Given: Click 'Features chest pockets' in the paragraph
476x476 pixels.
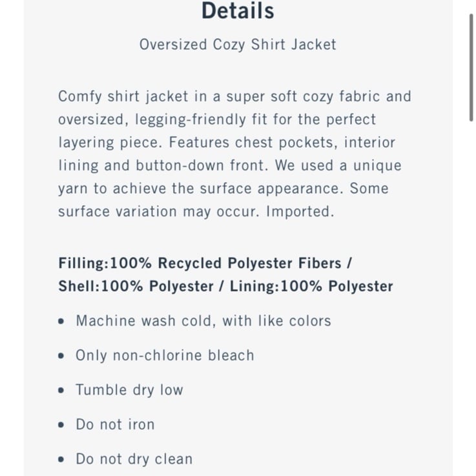Looking at the screenshot, I should [x=251, y=143].
